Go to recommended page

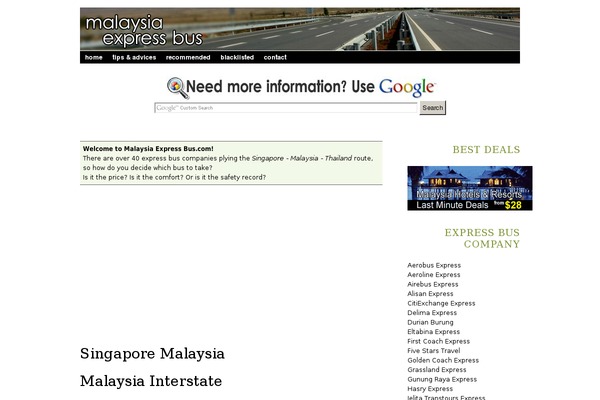point(188,57)
